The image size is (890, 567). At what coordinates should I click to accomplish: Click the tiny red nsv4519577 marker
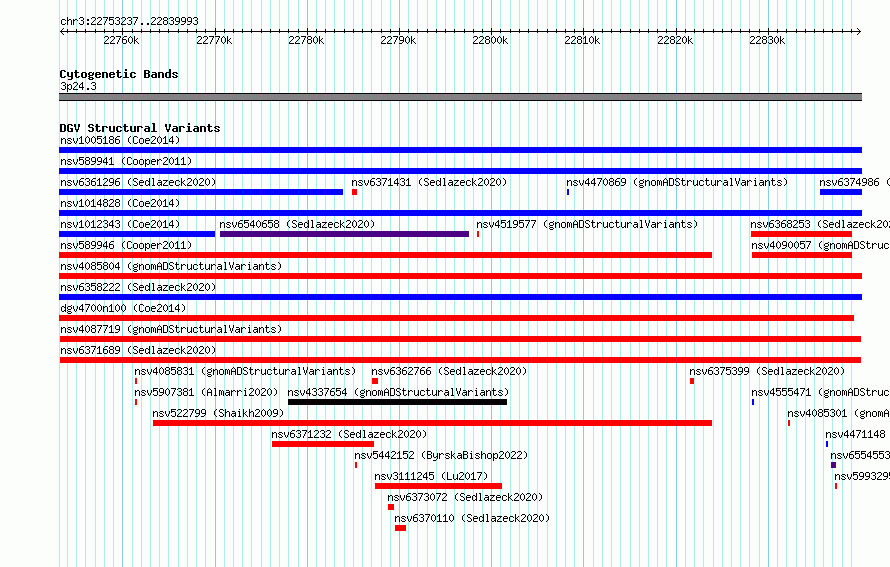pyautogui.click(x=478, y=234)
